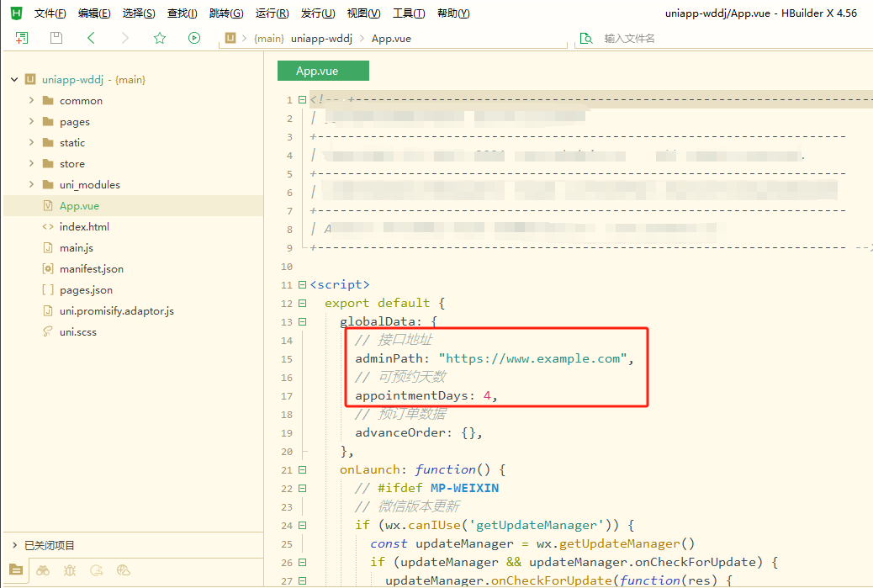Click the adminPath URL string on line 15
Viewport: 873px width, 588px height.
[533, 358]
